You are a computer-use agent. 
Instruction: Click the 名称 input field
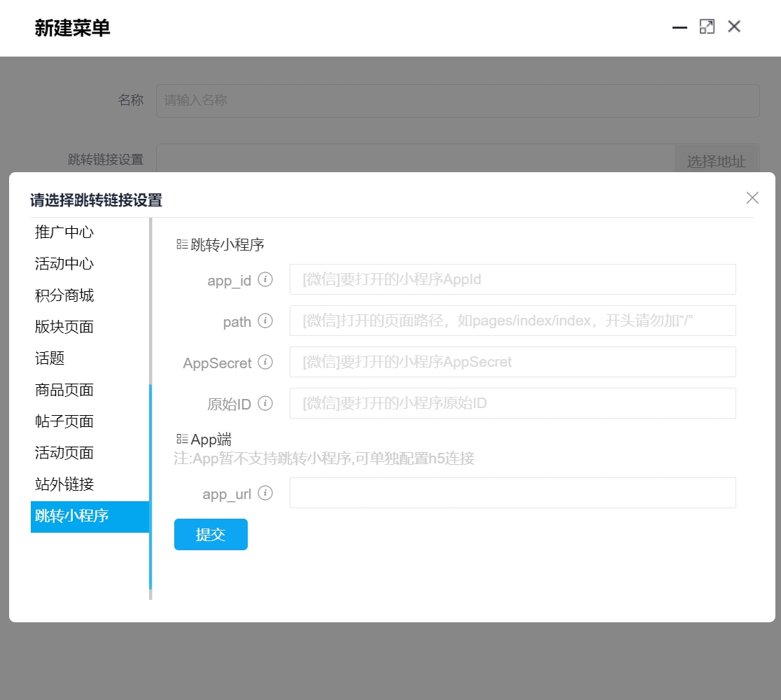pos(458,101)
